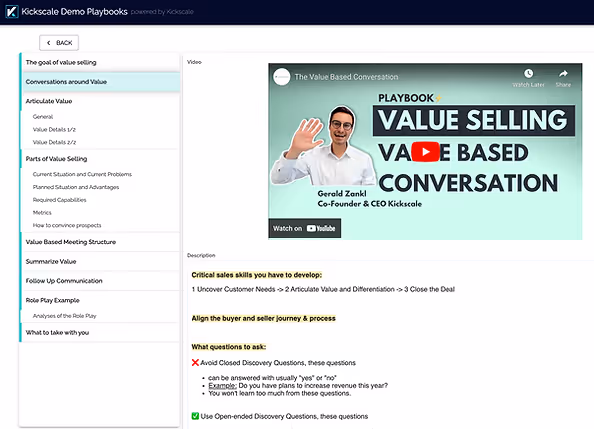The width and height of the screenshot is (594, 429).
Task: Open Parts of Value Selling section
Action: coord(100,159)
